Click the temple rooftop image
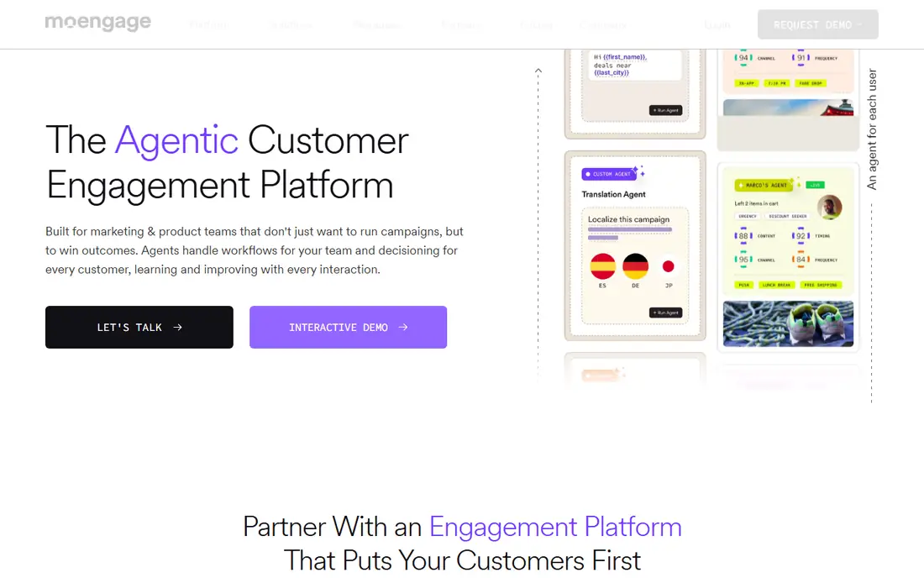This screenshot has height=578, width=924. [x=788, y=108]
